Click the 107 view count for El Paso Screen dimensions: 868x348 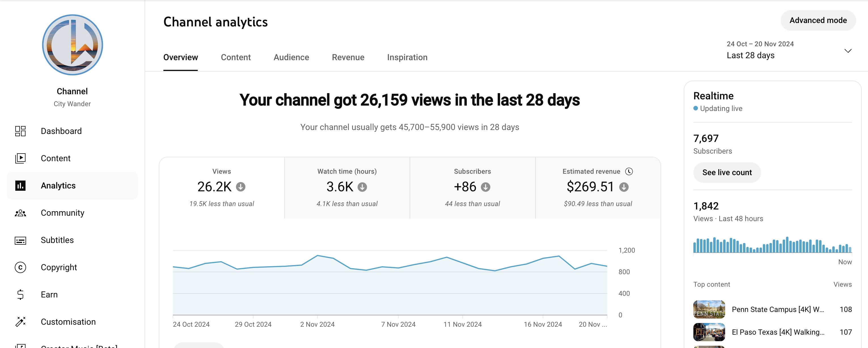click(845, 332)
